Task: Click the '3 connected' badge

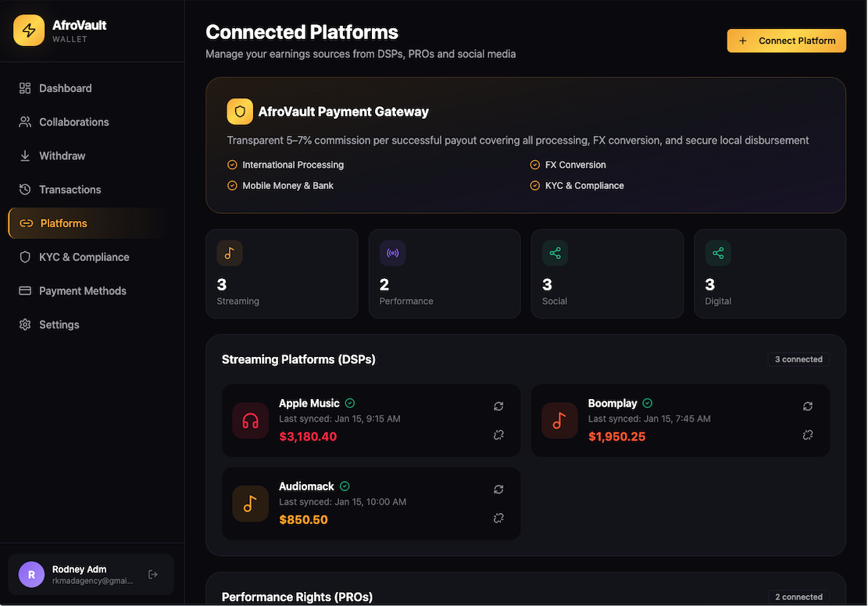Action: tap(798, 359)
